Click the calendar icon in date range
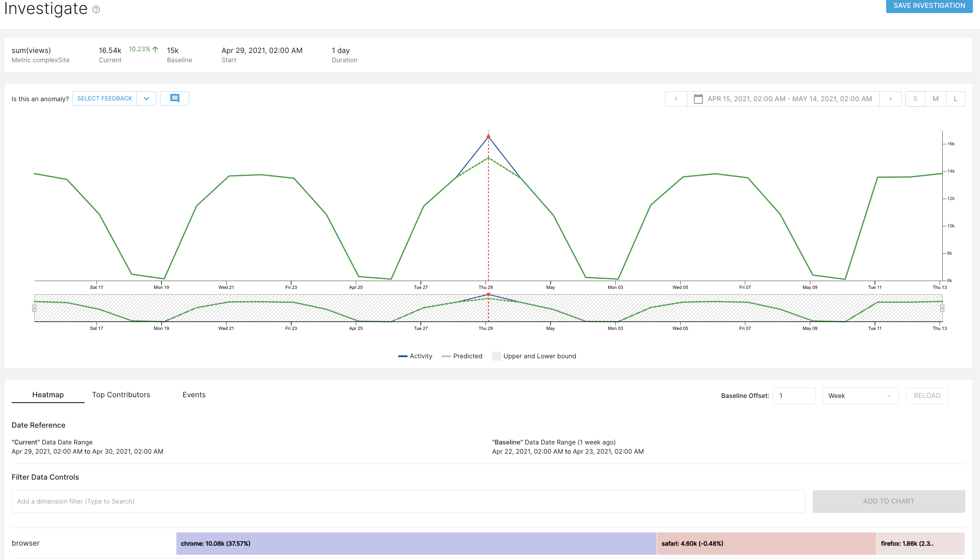980x560 pixels. tap(698, 99)
